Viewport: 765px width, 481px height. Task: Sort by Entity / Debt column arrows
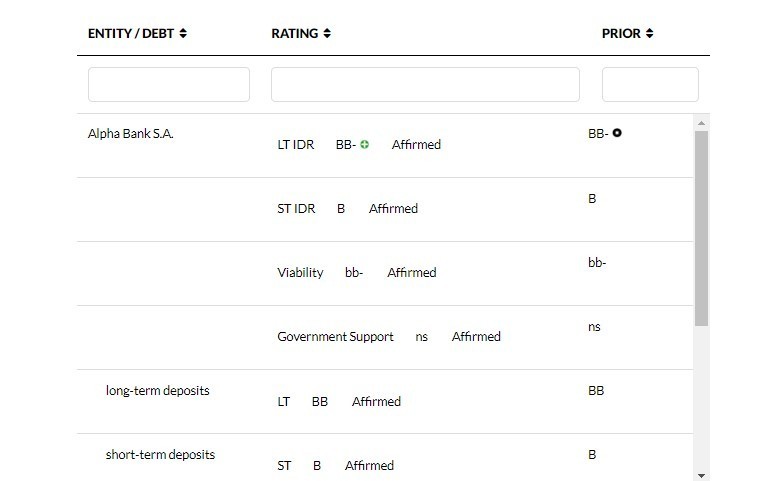click(183, 34)
